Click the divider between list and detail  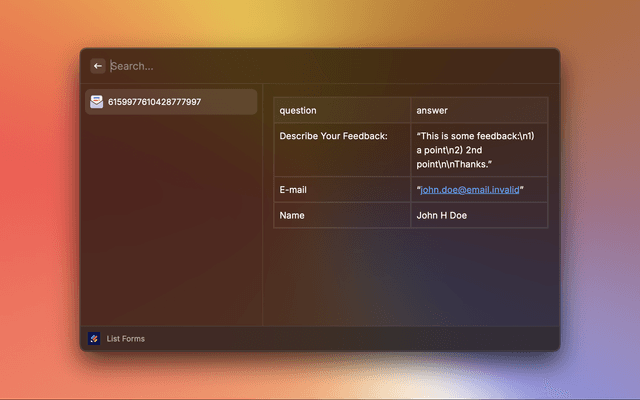click(x=263, y=200)
